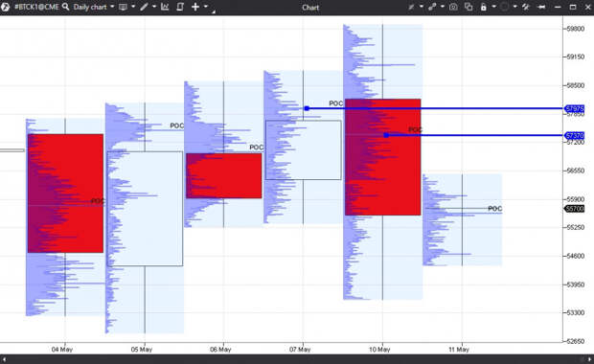Screen dimensions: 594x364
Task: Toggle the padlock lock icon
Action: tap(484, 7)
